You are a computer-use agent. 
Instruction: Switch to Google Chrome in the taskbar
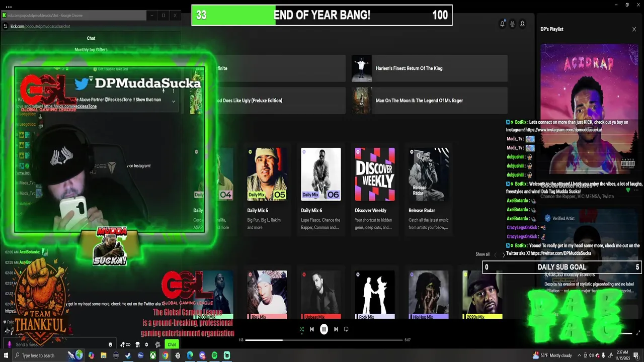click(165, 355)
